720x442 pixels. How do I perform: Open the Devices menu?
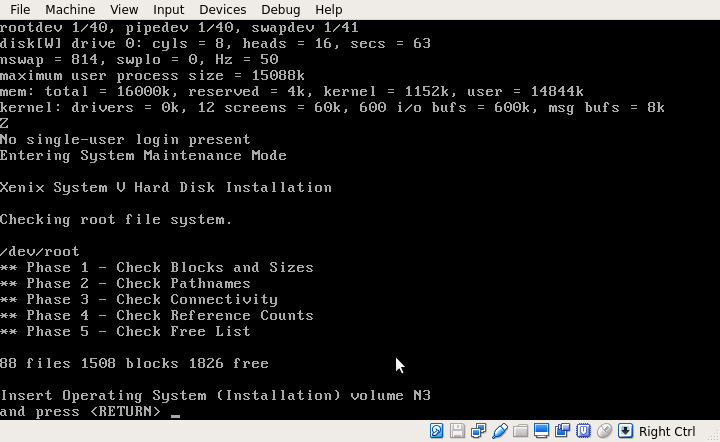pos(222,9)
